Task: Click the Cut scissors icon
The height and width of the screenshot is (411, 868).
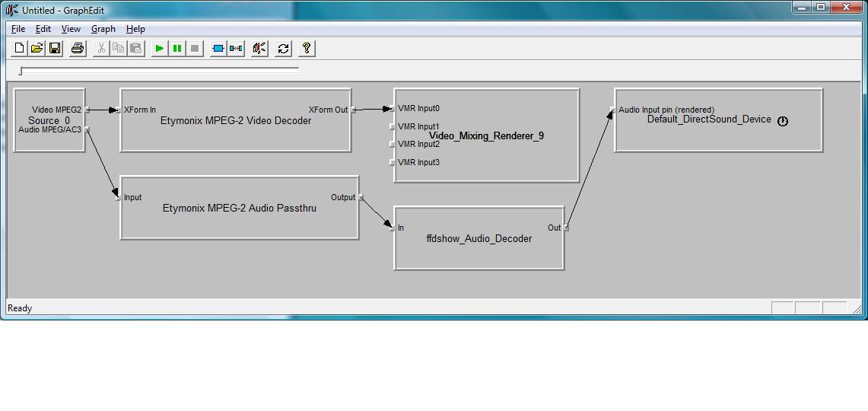Action: coord(100,49)
